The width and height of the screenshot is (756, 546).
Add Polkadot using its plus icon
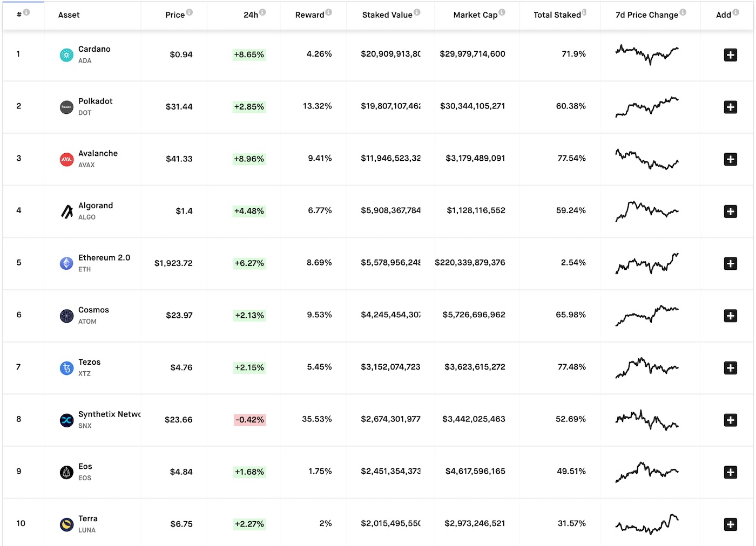tap(730, 107)
